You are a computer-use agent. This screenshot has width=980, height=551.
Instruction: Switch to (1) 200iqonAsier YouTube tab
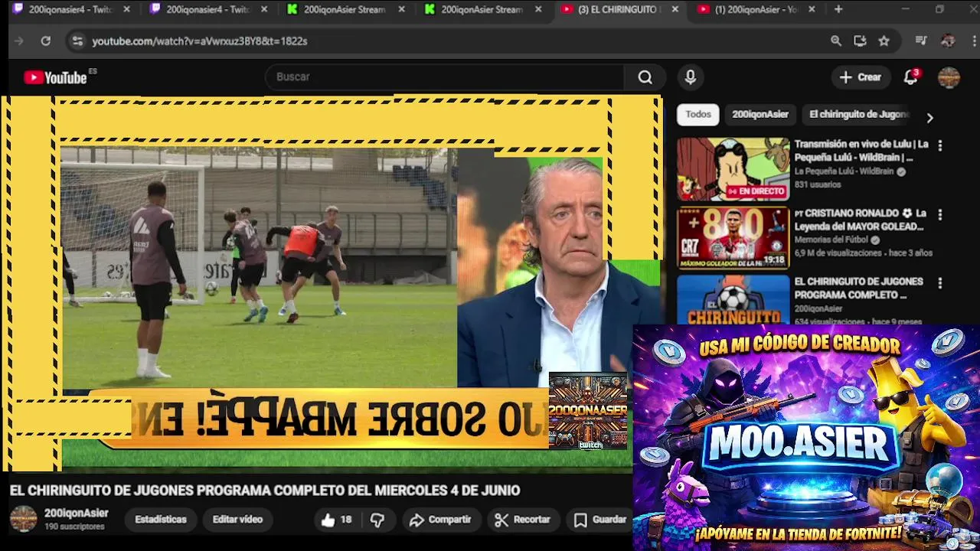756,9
